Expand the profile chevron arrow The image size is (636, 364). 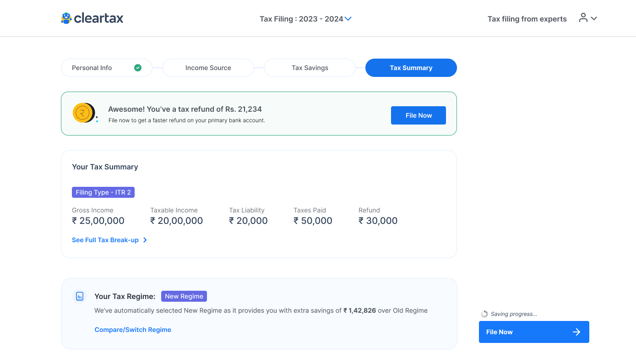tap(594, 19)
